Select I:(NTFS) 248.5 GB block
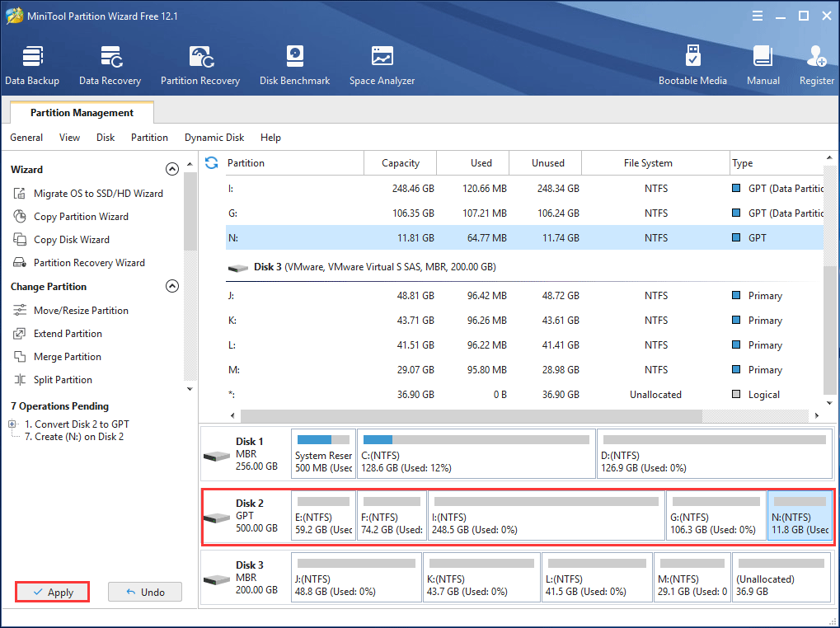Viewport: 840px width, 628px height. point(547,515)
